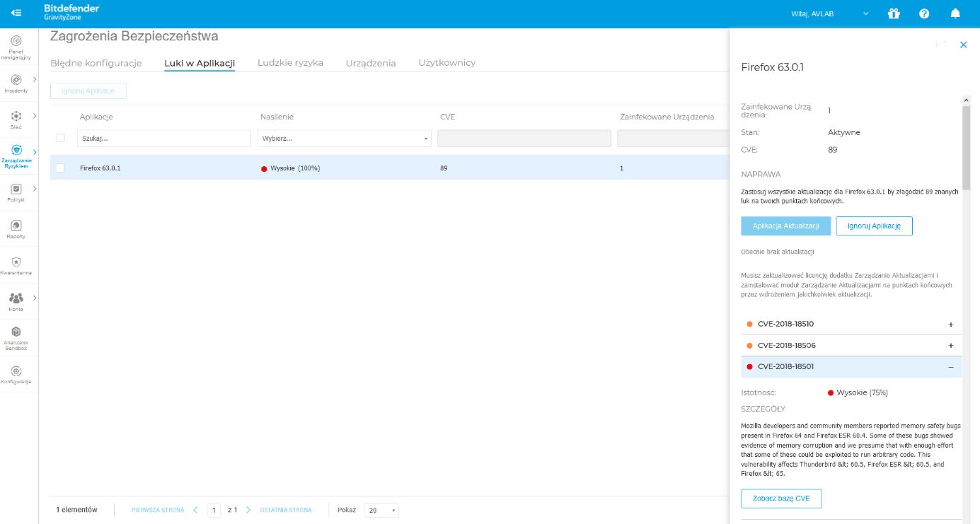Click the Aplikacja Aktualizacji button

coord(786,226)
